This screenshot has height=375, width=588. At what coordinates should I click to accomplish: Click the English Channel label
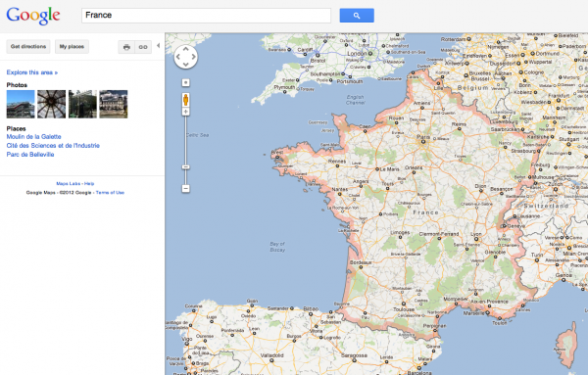[355, 100]
